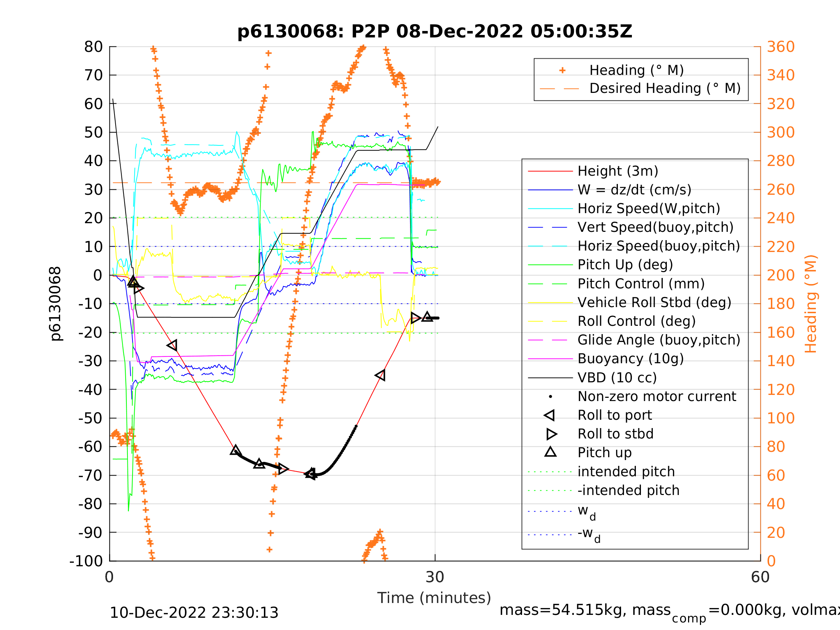Click the plot title 'p6130068: P2P 08-Dec-2022 05:00:35Z'
Image resolution: width=840 pixels, height=630 pixels.
(x=435, y=32)
